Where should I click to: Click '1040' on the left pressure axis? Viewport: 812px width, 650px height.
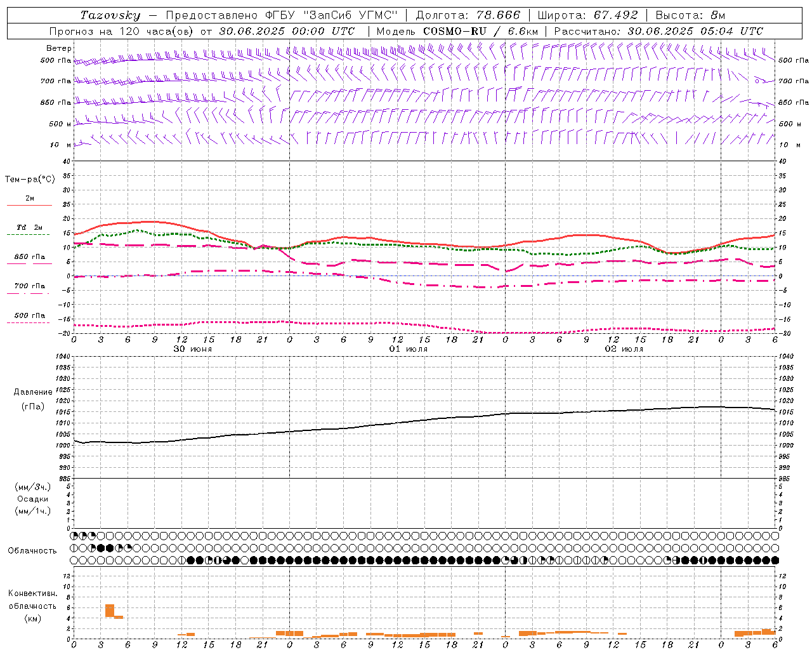click(62, 357)
